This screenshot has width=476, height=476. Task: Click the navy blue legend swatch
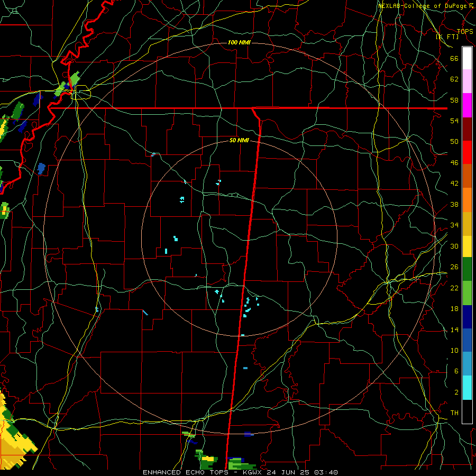click(467, 317)
